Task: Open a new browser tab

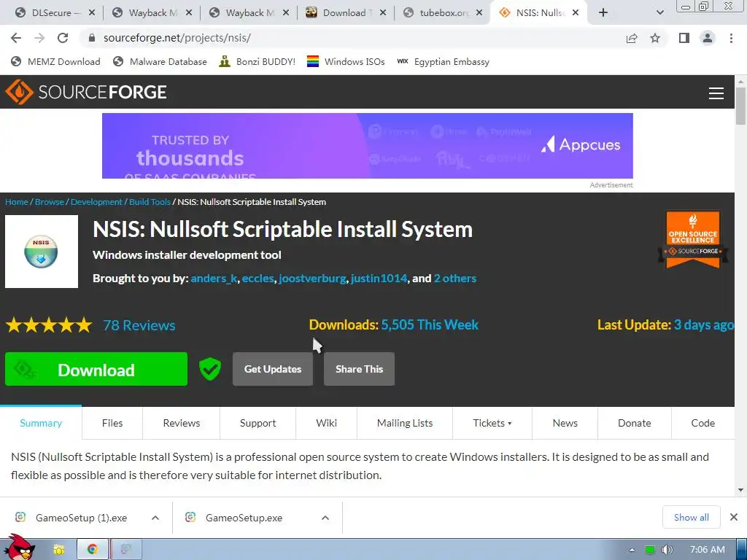Action: (603, 13)
